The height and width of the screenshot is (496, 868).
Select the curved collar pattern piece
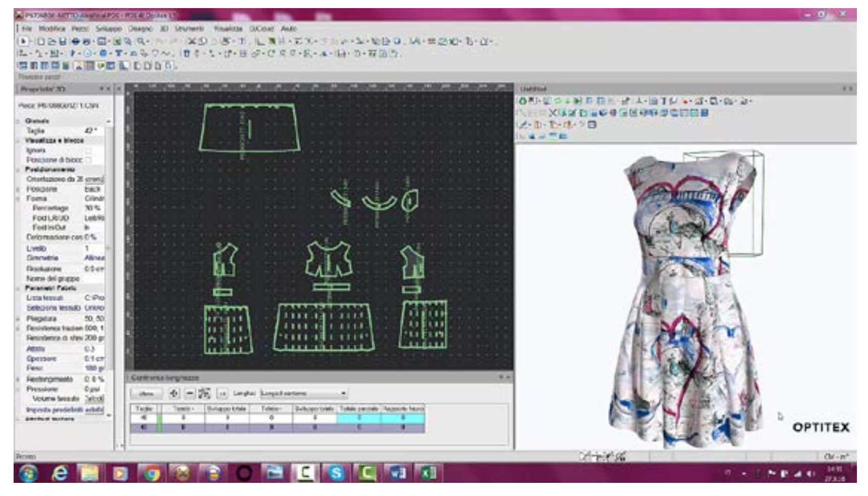[379, 204]
